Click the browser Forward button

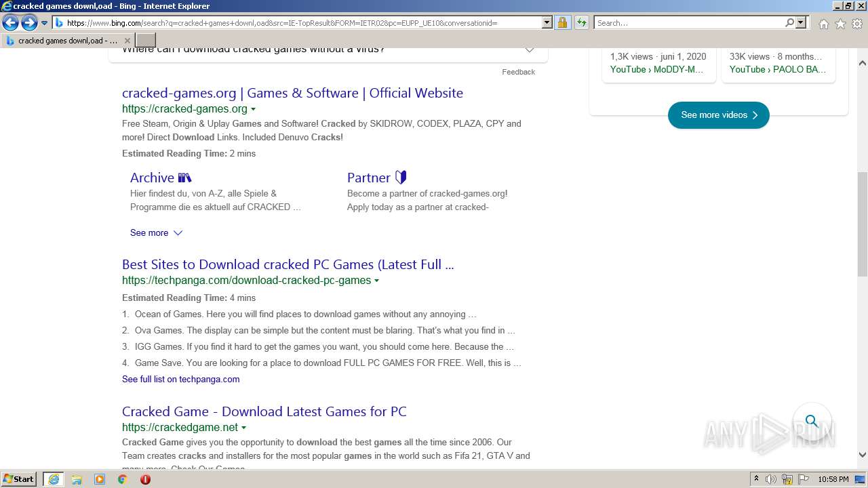pyautogui.click(x=29, y=23)
